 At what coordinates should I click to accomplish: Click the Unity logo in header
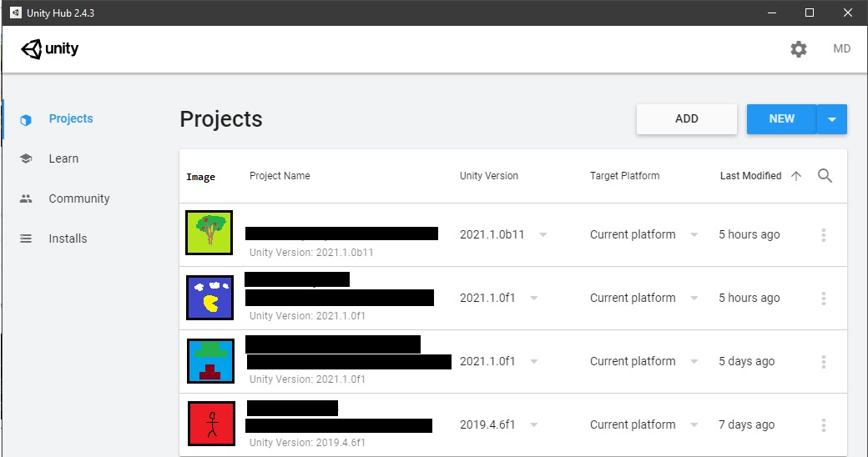50,49
